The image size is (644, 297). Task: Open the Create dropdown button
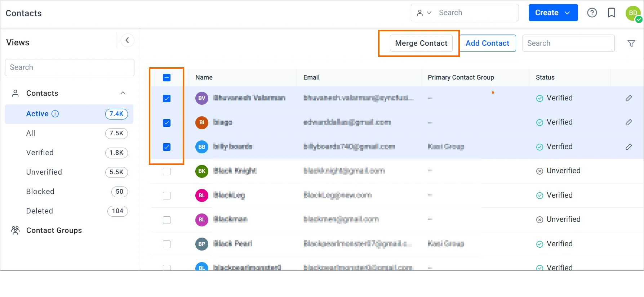[x=553, y=13]
